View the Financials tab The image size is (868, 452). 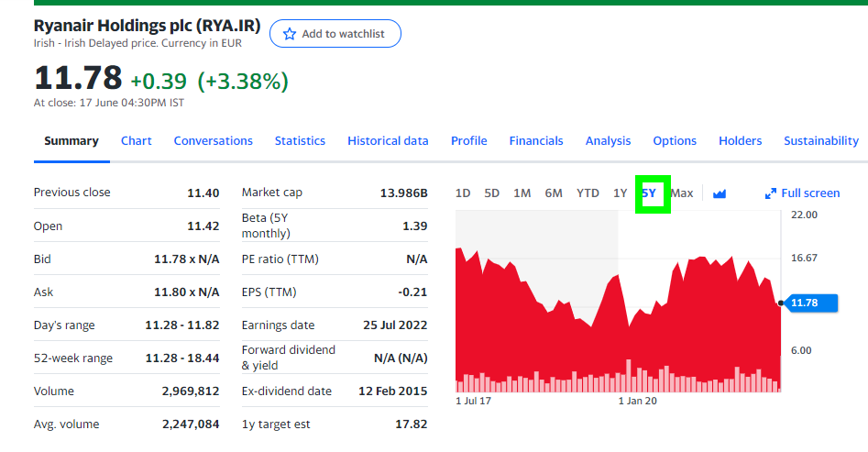pos(536,140)
